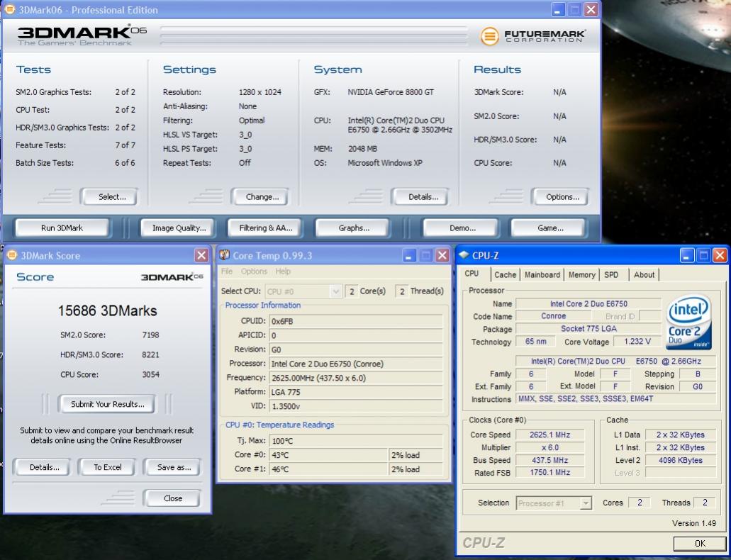The image size is (731, 560).
Task: Click the Core Speed 2625.1 MHz value
Action: coord(549,435)
